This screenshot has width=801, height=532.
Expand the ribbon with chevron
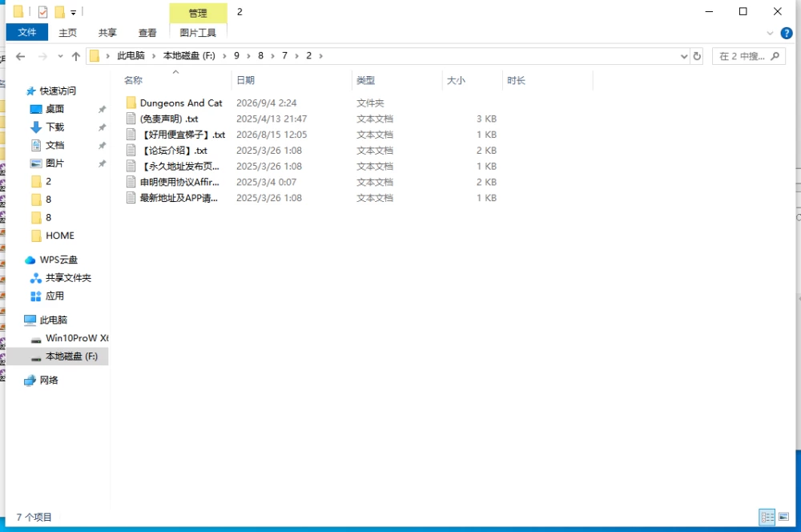pyautogui.click(x=770, y=34)
